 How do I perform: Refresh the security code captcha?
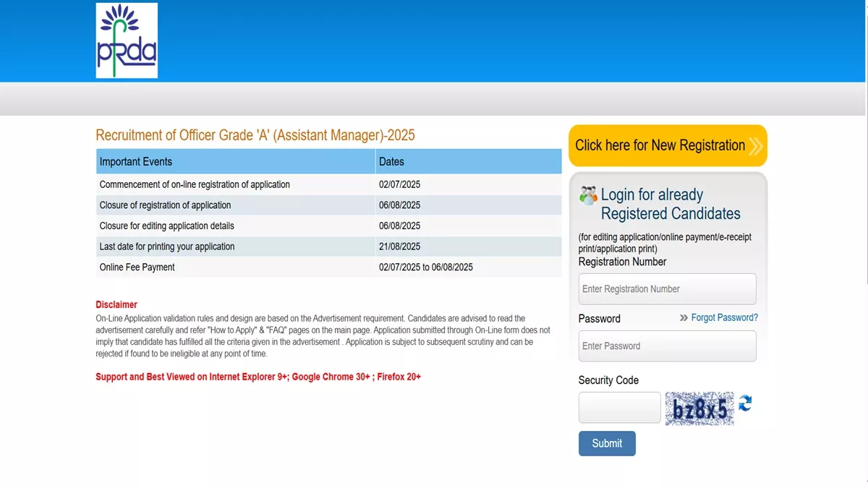[745, 403]
